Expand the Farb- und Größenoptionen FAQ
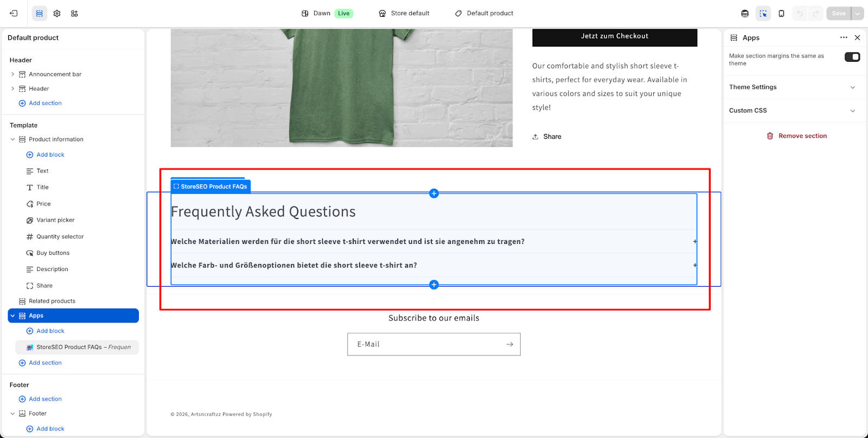Viewport: 868px width, 438px height. coord(433,265)
